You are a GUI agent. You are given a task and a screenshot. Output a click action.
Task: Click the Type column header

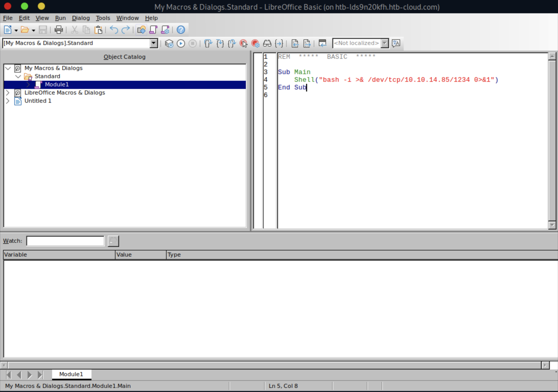(x=362, y=255)
